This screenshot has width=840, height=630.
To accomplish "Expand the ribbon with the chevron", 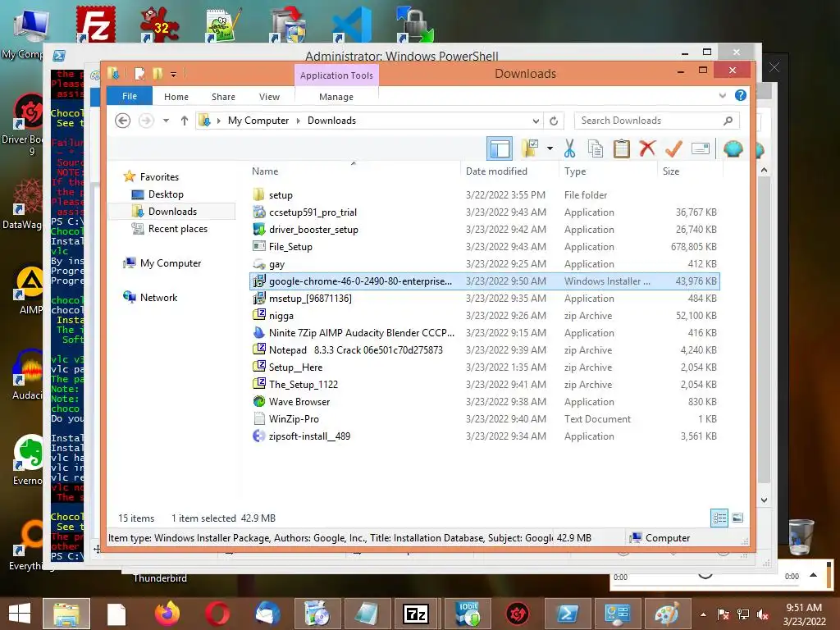I will pyautogui.click(x=722, y=96).
